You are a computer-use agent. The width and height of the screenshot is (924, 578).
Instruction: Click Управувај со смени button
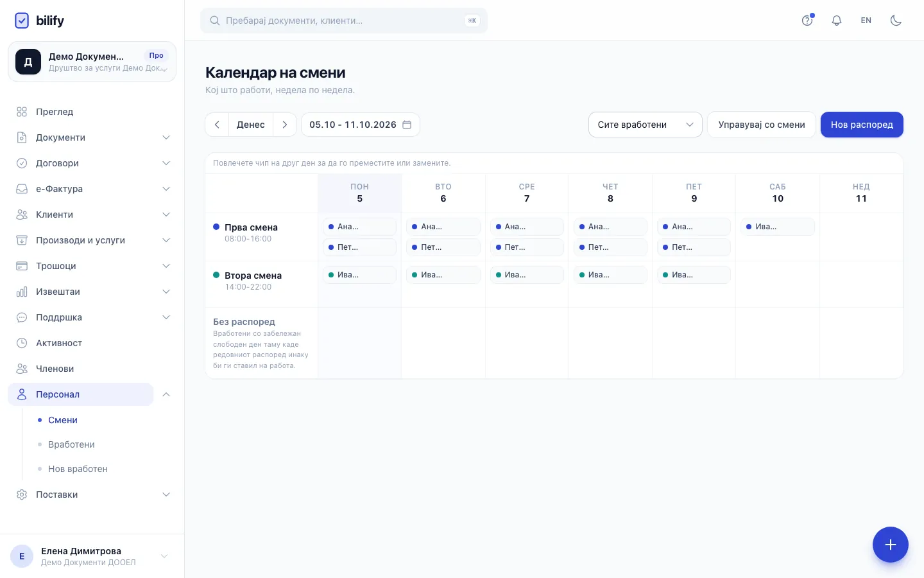[762, 125]
